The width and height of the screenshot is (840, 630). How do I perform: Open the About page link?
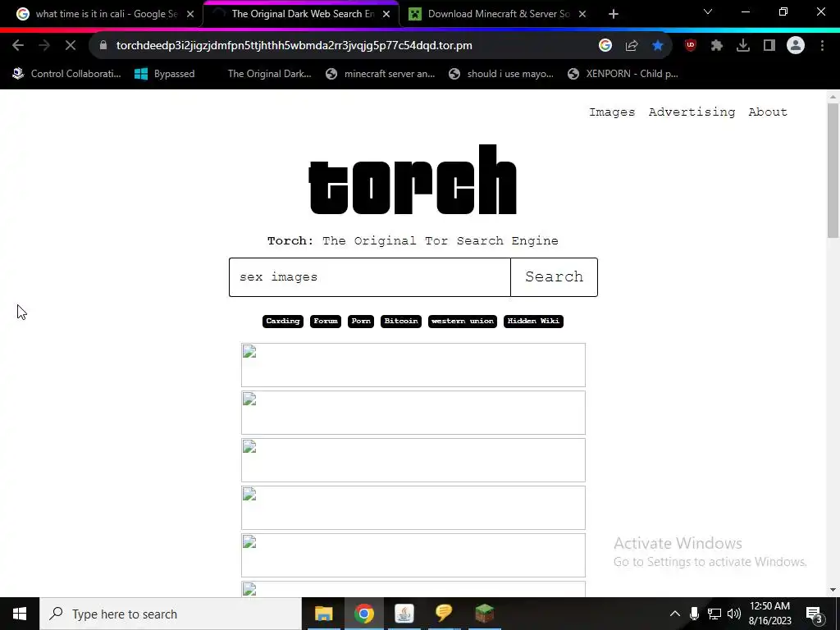768,112
